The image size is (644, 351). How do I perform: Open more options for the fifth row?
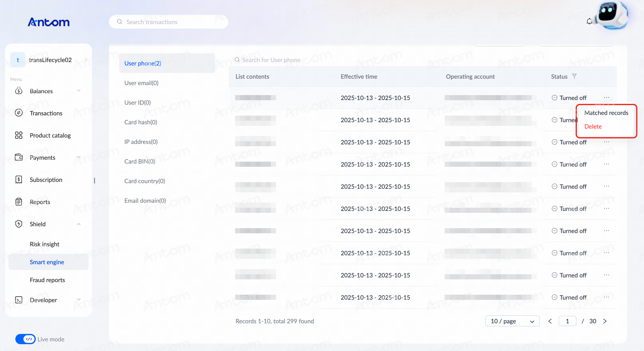(x=607, y=186)
